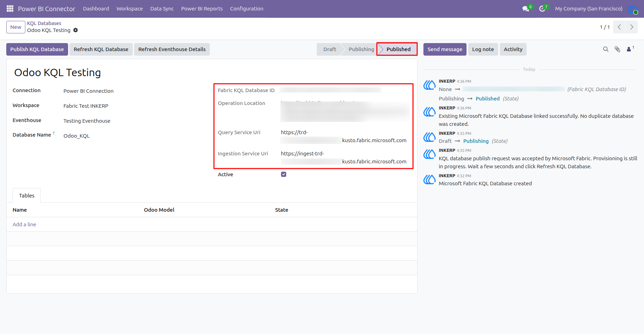Open the Power BI Reports menu
The image size is (644, 334).
pyautogui.click(x=202, y=9)
